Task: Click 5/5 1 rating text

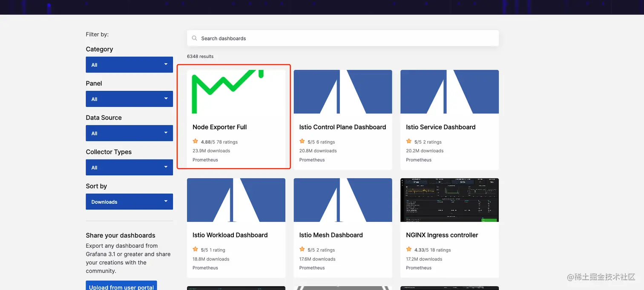Action: click(x=213, y=250)
